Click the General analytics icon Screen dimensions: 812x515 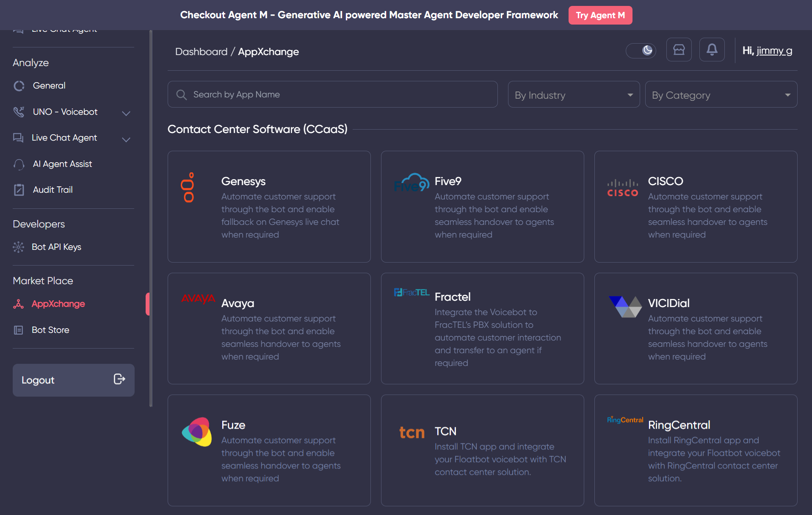[19, 86]
